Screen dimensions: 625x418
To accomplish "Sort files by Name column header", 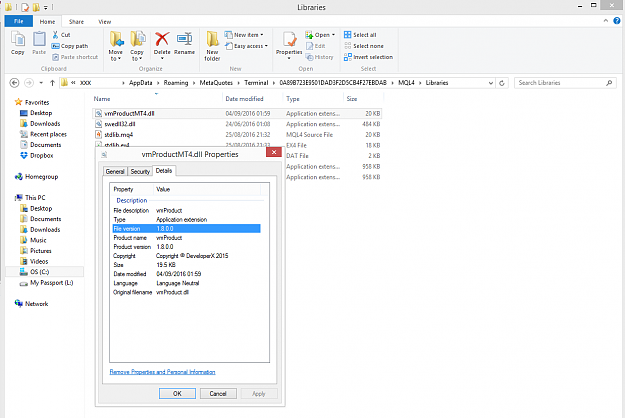I will click(156, 99).
